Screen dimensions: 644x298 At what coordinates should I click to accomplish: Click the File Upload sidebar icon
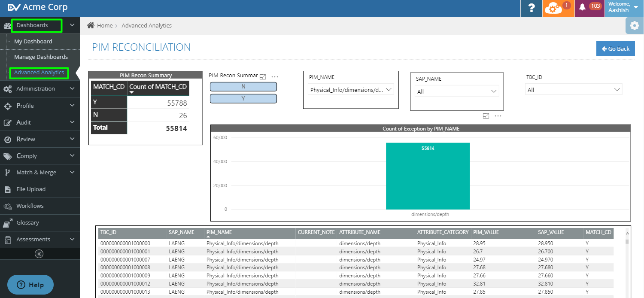(7, 189)
